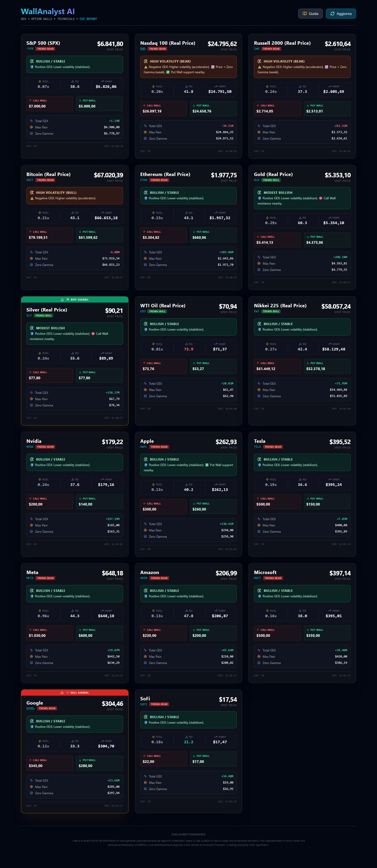Click green checkmark in Nasdaq 100 volatility box
377x868 pixels.
point(168,72)
